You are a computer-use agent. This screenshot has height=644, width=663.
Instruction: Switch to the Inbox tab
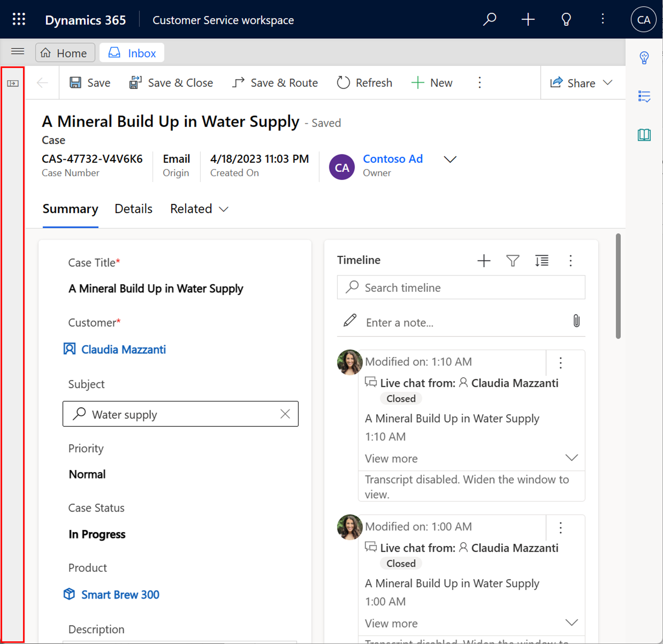coord(132,52)
